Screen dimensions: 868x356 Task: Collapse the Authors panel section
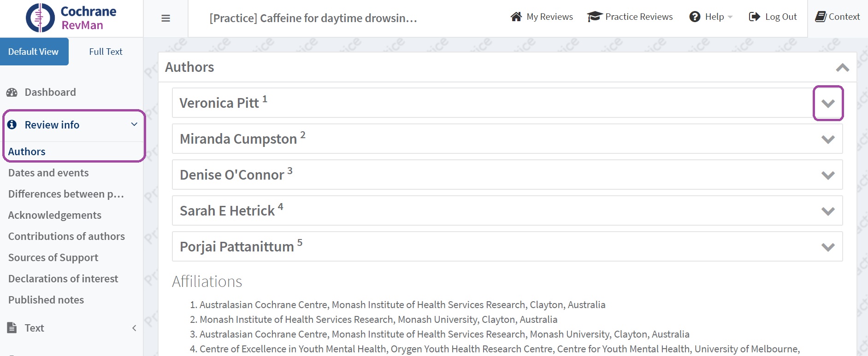point(842,68)
